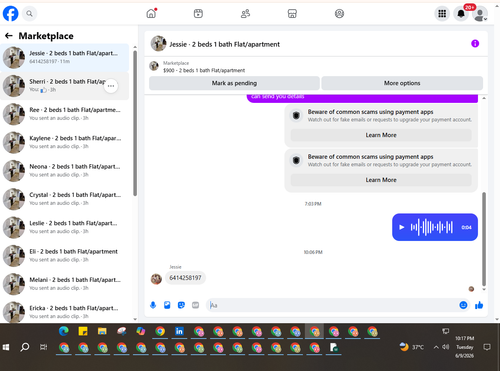The height and width of the screenshot is (371, 500).
Task: Open File Explorer on taskbar
Action: pos(102,331)
